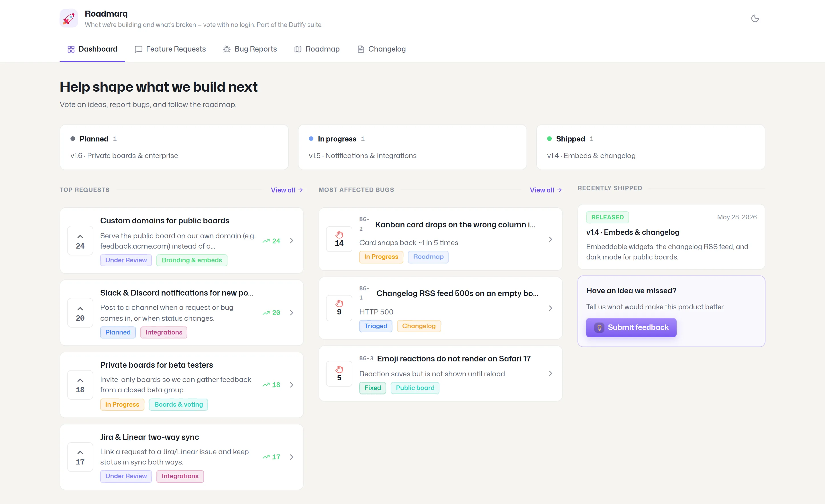Select the Changelog tab
Viewport: 825px width, 504px height.
coord(382,49)
